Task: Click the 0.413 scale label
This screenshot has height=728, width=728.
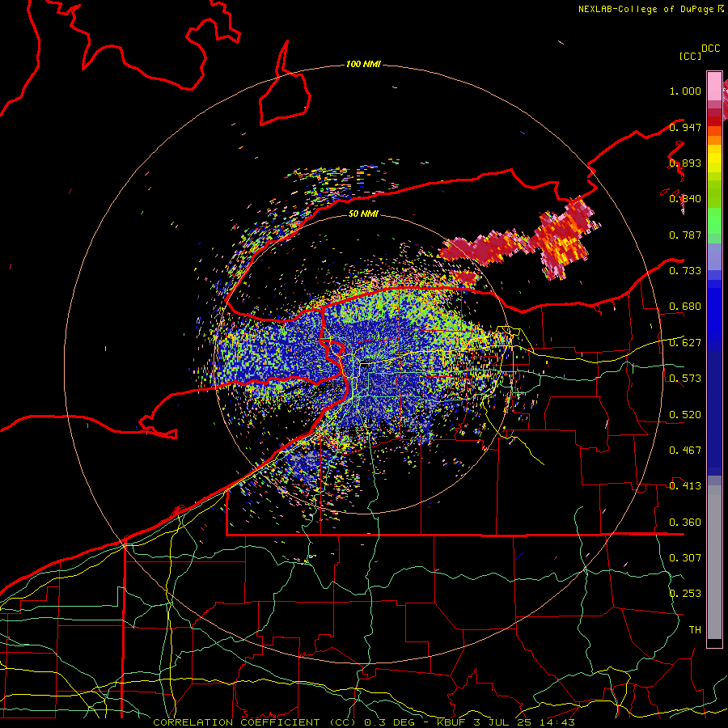Action: (x=685, y=486)
